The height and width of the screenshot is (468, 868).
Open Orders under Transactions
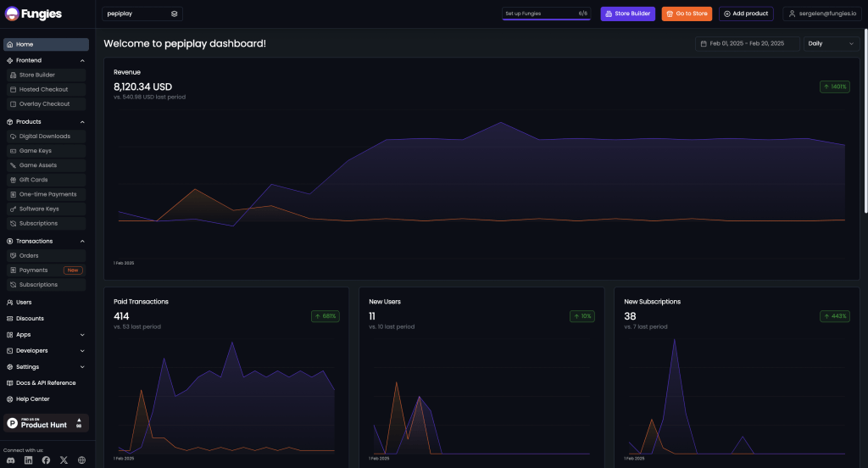[46, 255]
